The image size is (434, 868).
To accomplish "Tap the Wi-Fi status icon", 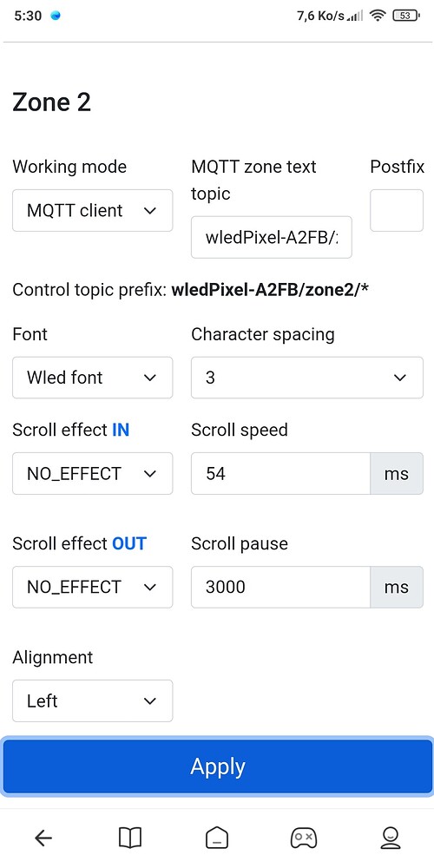I will click(x=378, y=16).
